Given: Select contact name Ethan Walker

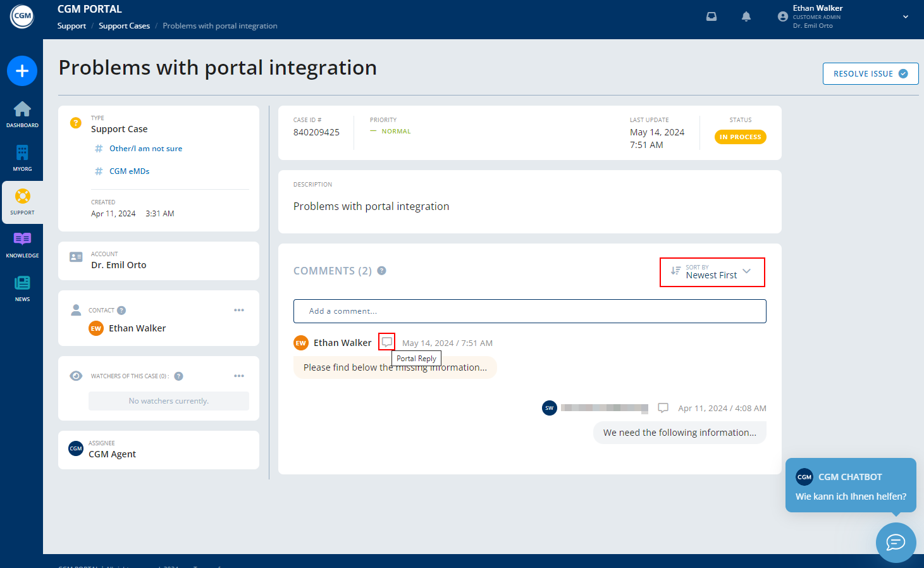Looking at the screenshot, I should (137, 328).
